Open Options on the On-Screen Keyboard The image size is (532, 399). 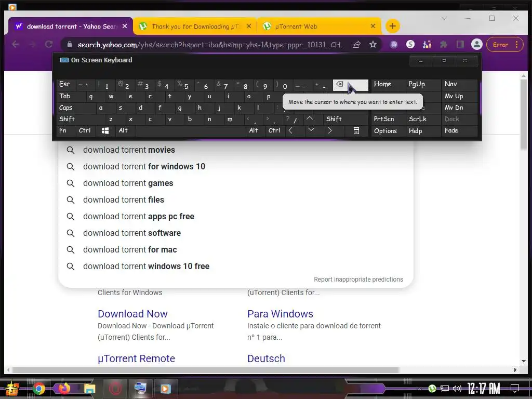tap(388, 130)
